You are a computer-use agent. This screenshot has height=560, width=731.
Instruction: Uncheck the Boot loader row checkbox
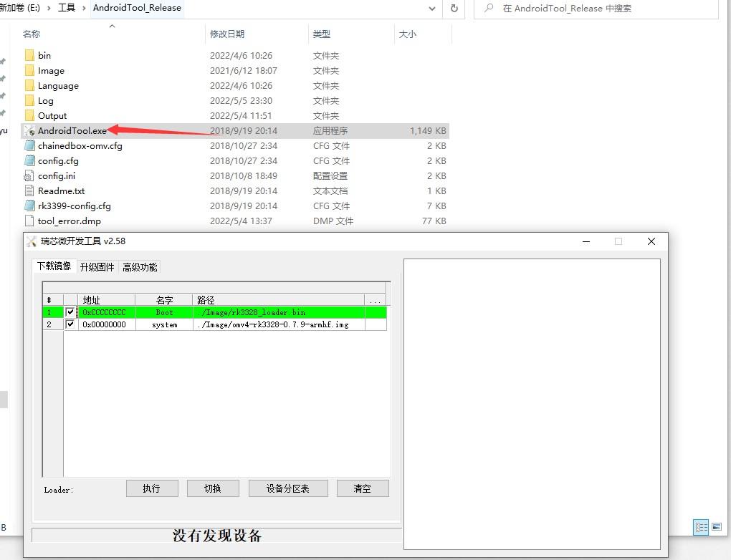coord(70,312)
